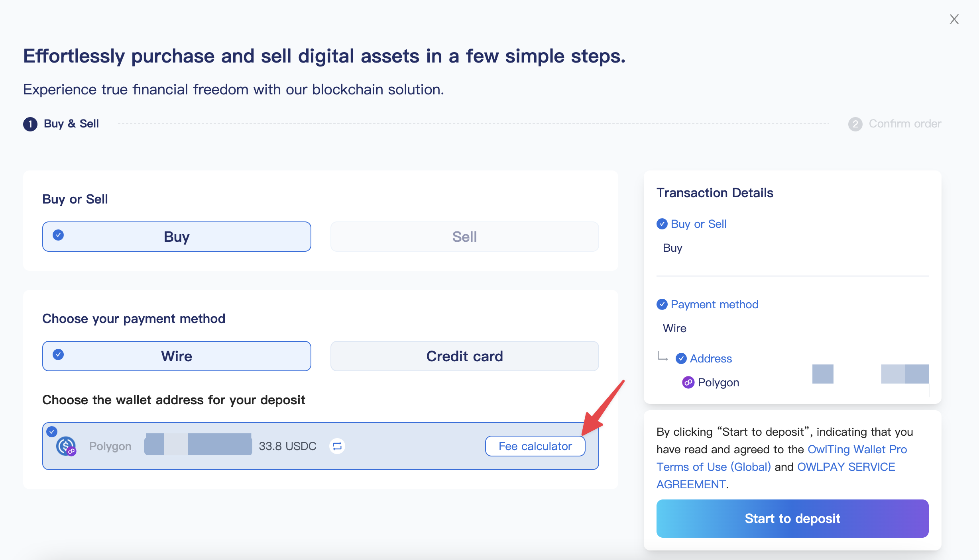Screen dimensions: 979x560
Task: Select the Polygon wallet address row
Action: (399, 446)
